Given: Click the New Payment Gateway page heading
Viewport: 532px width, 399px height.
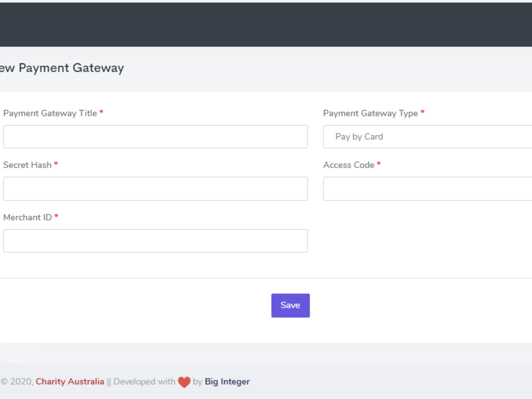Looking at the screenshot, I should coord(62,68).
